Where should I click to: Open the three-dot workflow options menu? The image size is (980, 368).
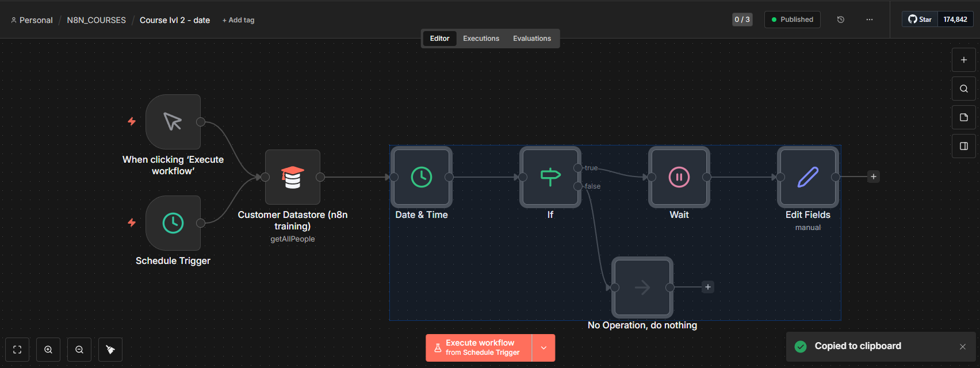point(870,20)
